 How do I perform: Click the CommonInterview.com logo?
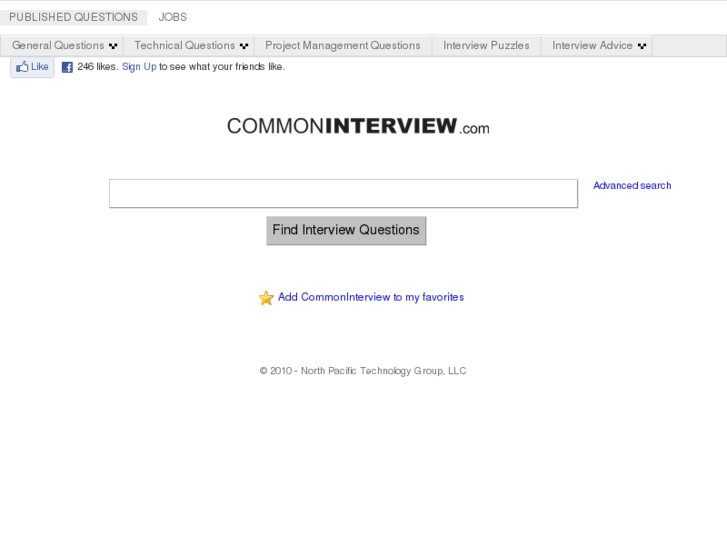[x=358, y=126]
